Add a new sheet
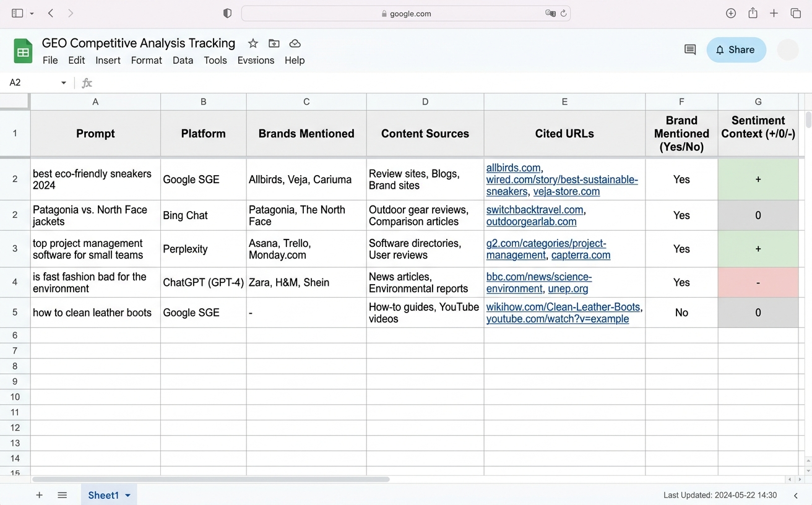This screenshot has width=812, height=505. (39, 495)
